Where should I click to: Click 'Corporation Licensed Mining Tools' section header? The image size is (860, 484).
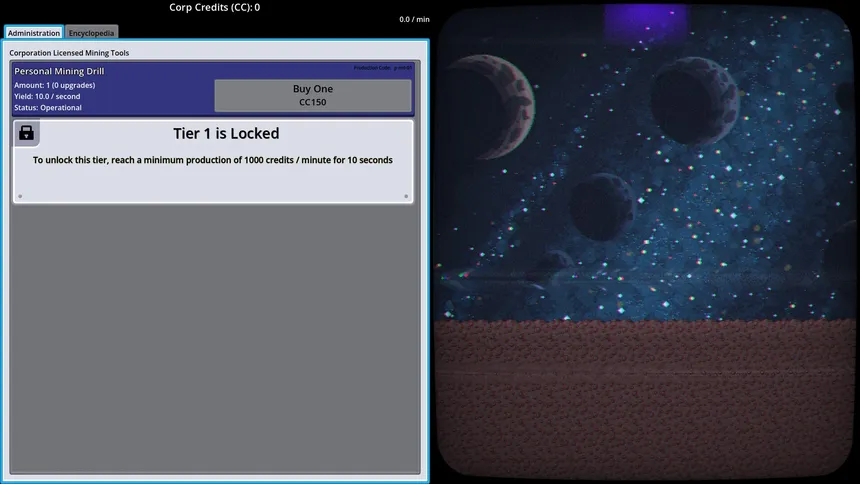[x=69, y=53]
